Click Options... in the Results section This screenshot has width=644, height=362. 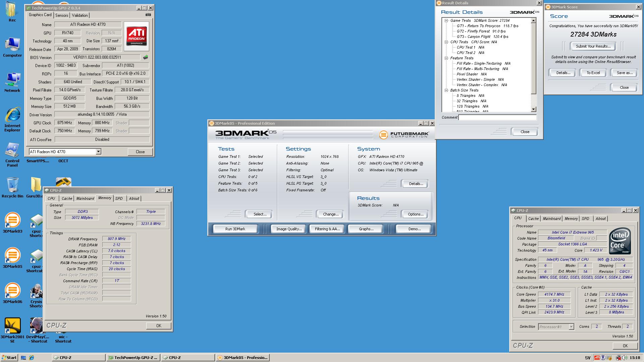[416, 214]
